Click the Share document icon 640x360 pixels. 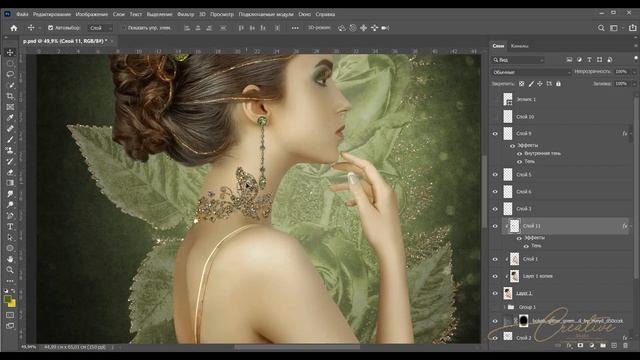tap(632, 28)
